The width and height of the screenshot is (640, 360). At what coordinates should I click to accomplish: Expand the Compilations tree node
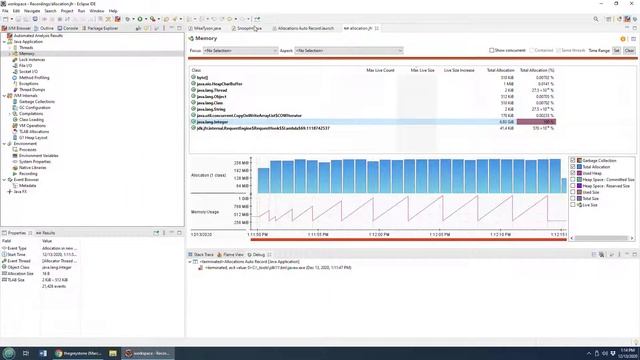(10, 114)
